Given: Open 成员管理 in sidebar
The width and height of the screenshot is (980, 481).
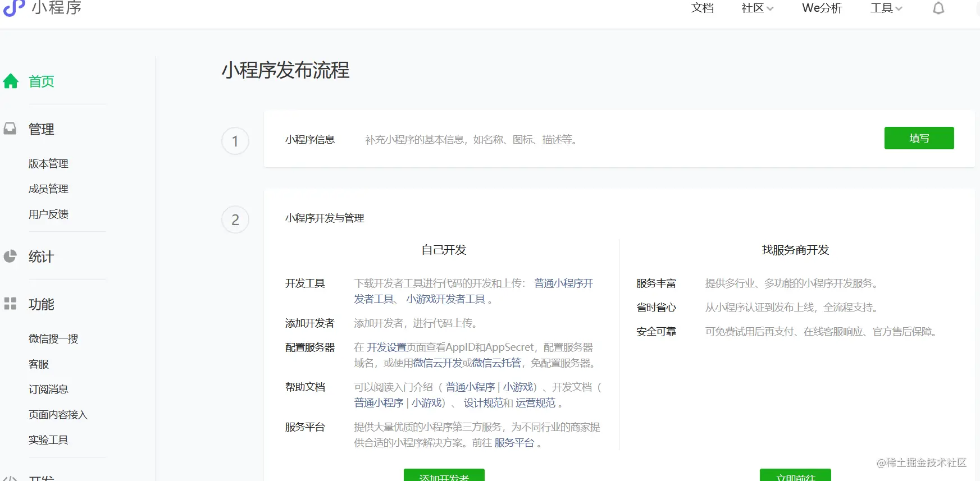Looking at the screenshot, I should [x=48, y=189].
